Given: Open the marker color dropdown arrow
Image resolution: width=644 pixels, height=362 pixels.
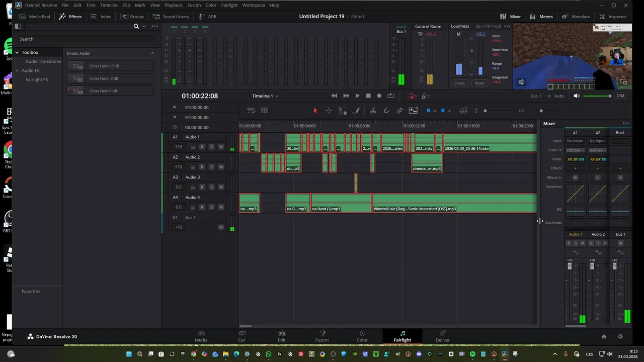Looking at the screenshot, I should [449, 111].
